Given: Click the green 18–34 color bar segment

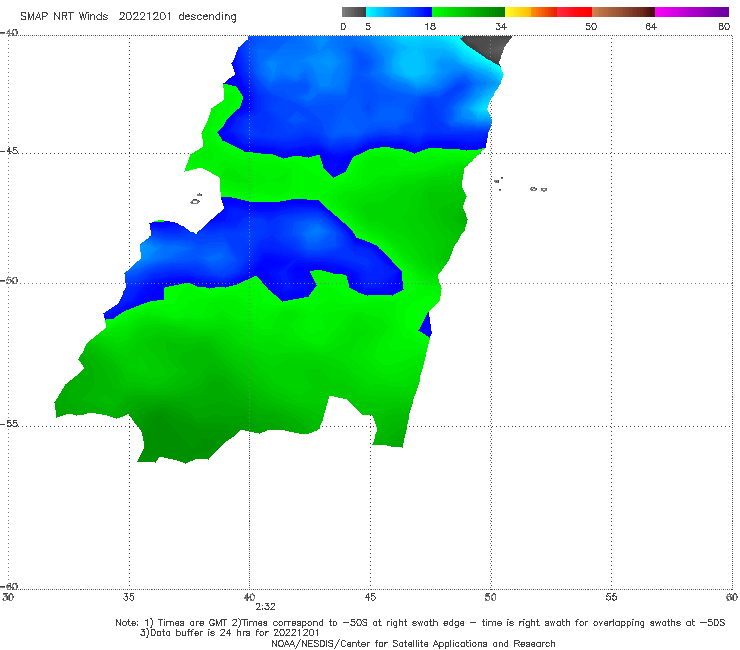Looking at the screenshot, I should point(468,12).
